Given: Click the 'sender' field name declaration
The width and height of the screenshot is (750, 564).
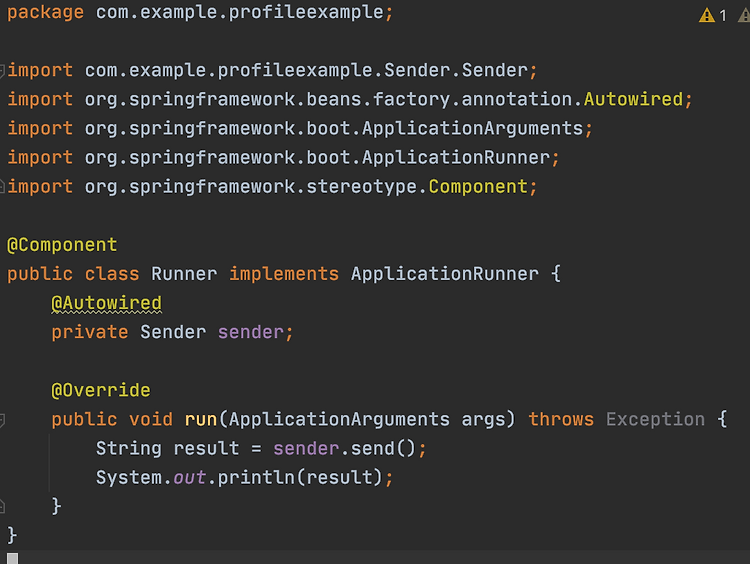Looking at the screenshot, I should [251, 332].
